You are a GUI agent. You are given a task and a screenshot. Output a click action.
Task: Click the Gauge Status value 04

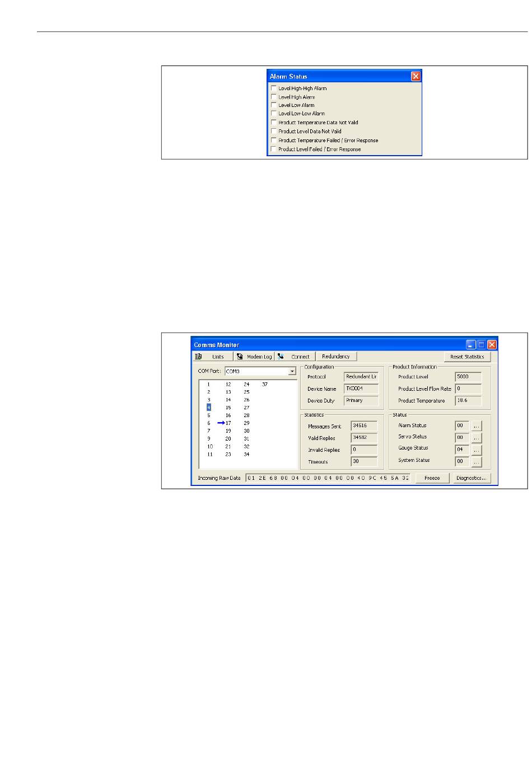462,450
